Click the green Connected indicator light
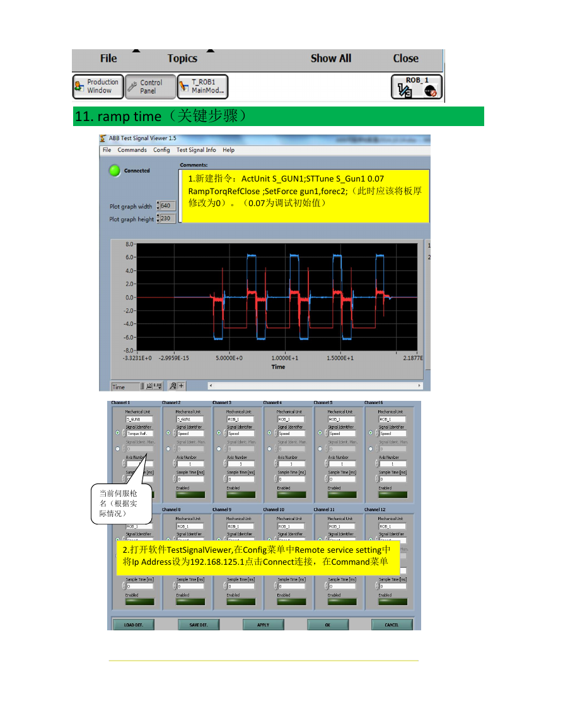This screenshot has height=728, width=563. tap(114, 170)
